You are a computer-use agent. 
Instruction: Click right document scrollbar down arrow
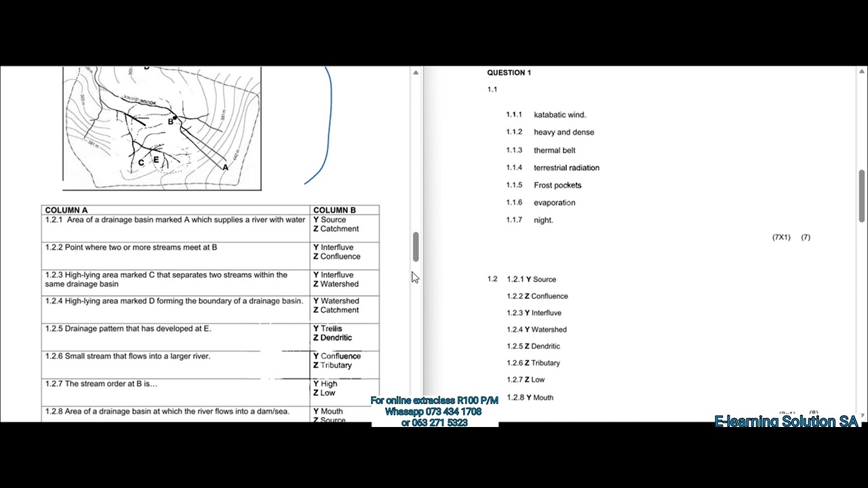click(862, 414)
